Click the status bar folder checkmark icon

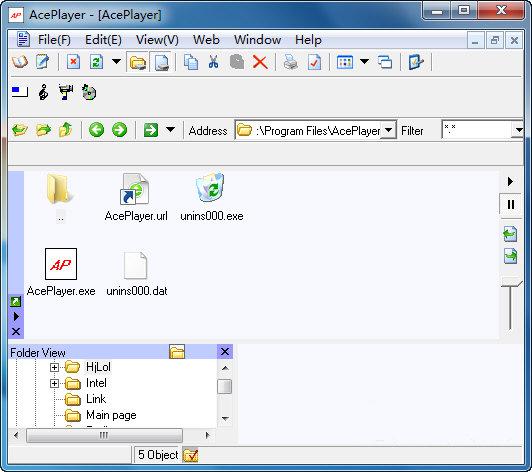click(x=190, y=455)
